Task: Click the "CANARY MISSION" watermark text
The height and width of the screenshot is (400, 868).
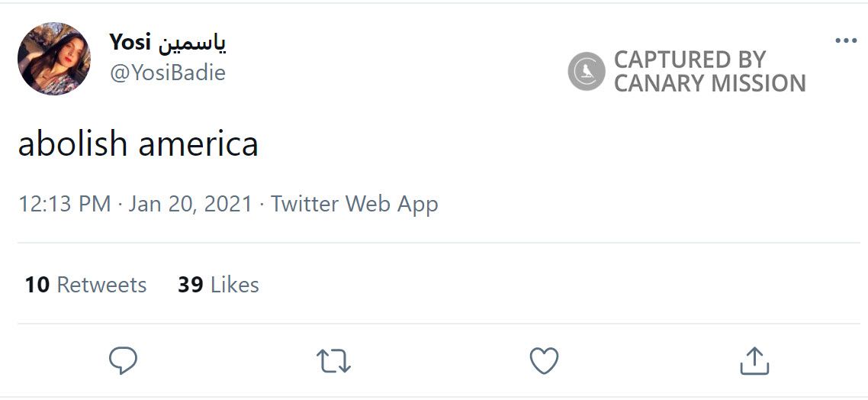Action: (x=709, y=83)
